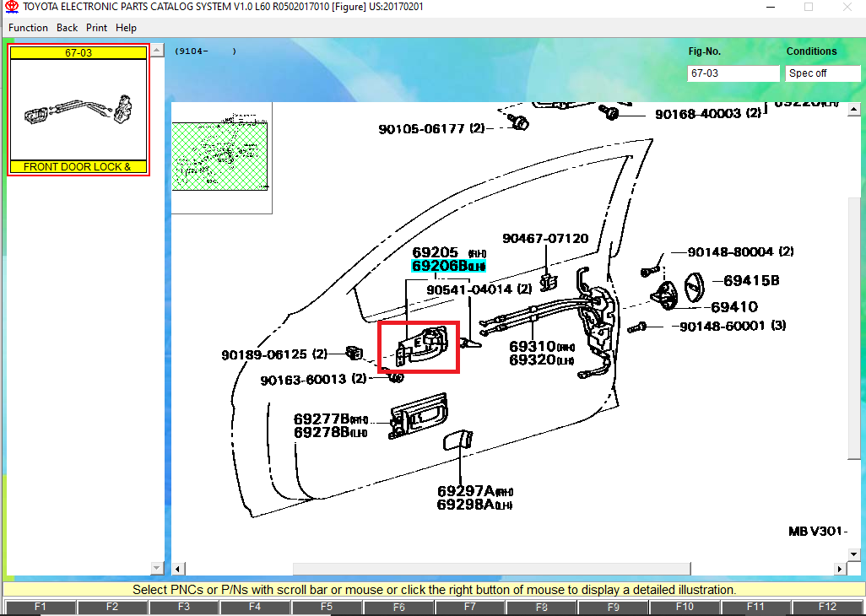
Task: Click the inside door handle drawing
Action: [x=423, y=346]
